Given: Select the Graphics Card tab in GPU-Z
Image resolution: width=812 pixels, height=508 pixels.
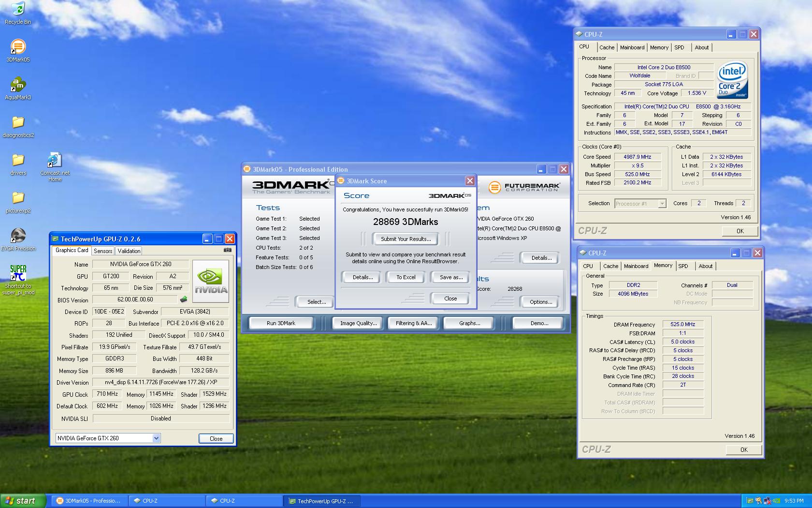Looking at the screenshot, I should (72, 250).
